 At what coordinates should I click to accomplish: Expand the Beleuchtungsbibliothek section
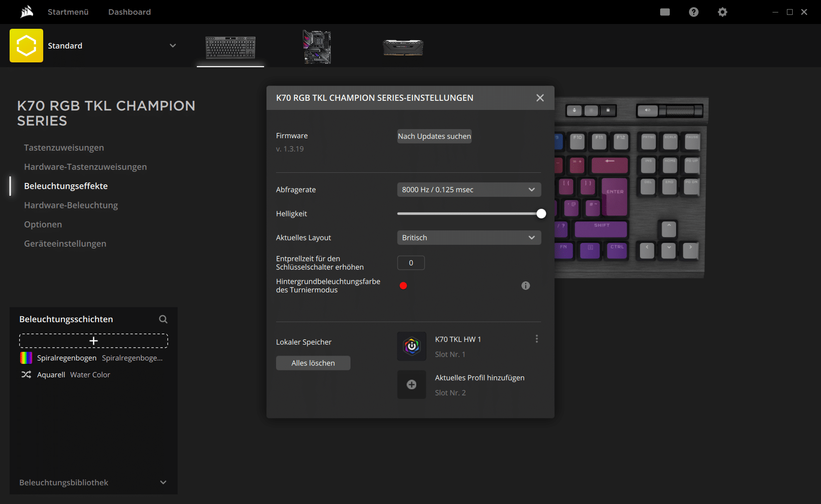(163, 482)
